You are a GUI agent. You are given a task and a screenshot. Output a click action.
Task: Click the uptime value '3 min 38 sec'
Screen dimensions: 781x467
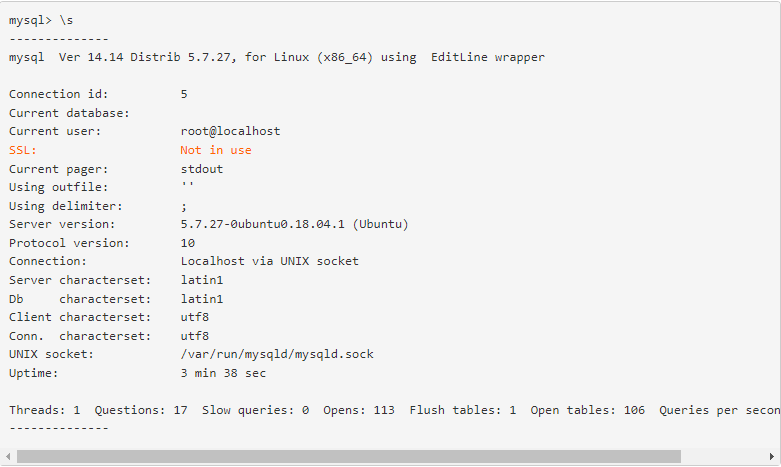coord(223,373)
